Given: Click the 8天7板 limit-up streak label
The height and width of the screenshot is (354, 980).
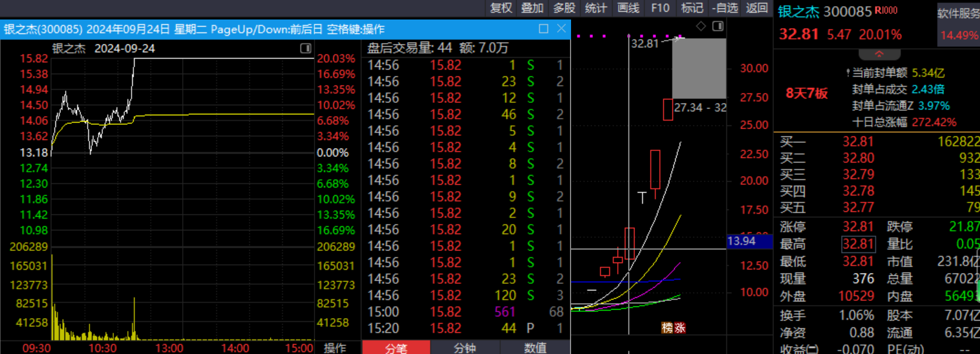Looking at the screenshot, I should click(x=806, y=93).
